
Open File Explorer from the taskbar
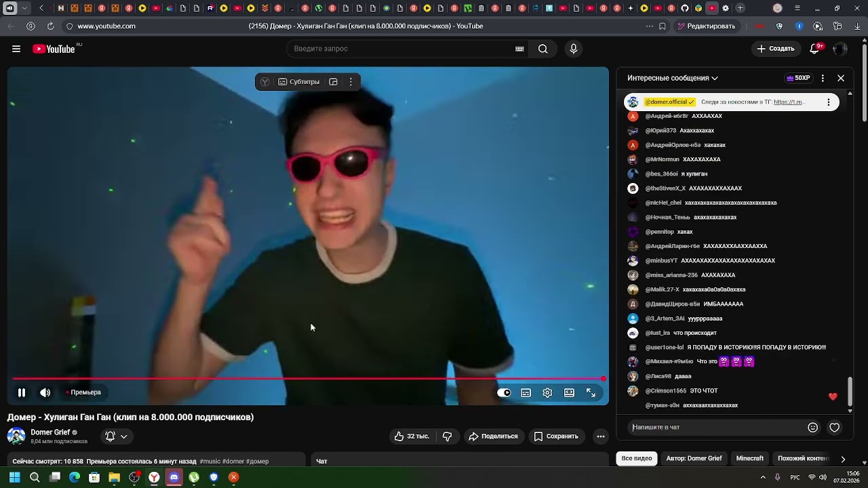[115, 477]
